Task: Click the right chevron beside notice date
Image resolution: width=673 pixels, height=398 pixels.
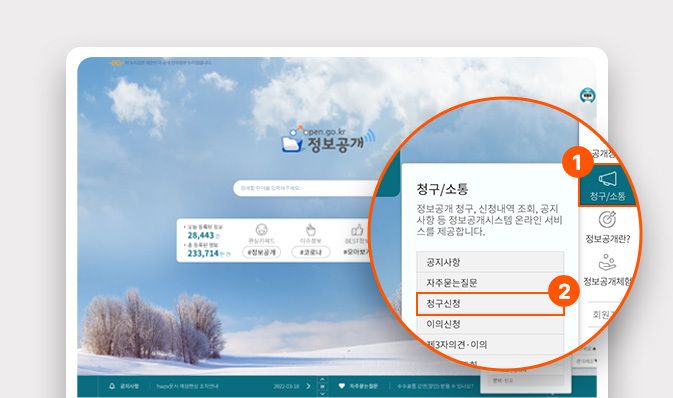Action: pyautogui.click(x=308, y=386)
